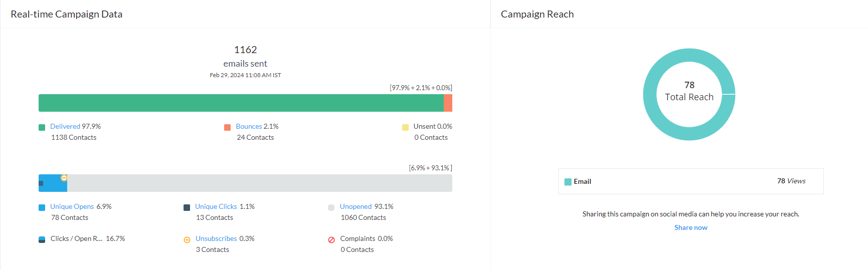The image size is (868, 270).
Task: Click the gray Unopened bar segment
Action: (259, 183)
